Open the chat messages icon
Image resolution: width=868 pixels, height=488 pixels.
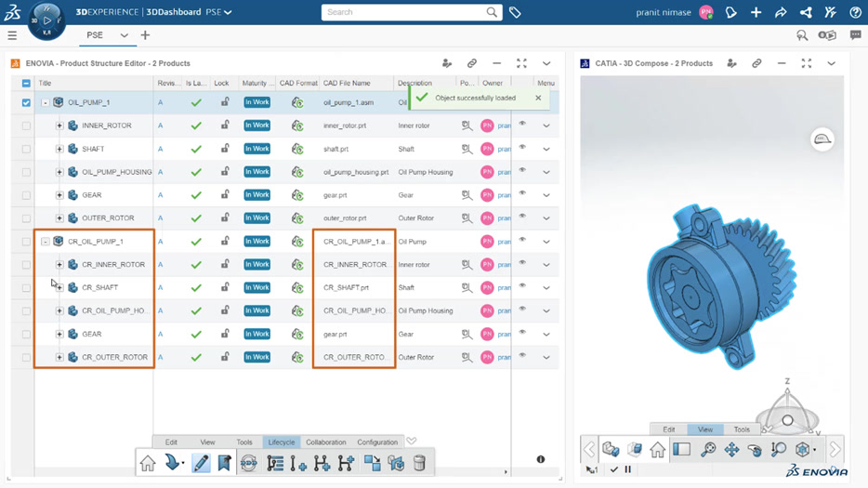855,35
